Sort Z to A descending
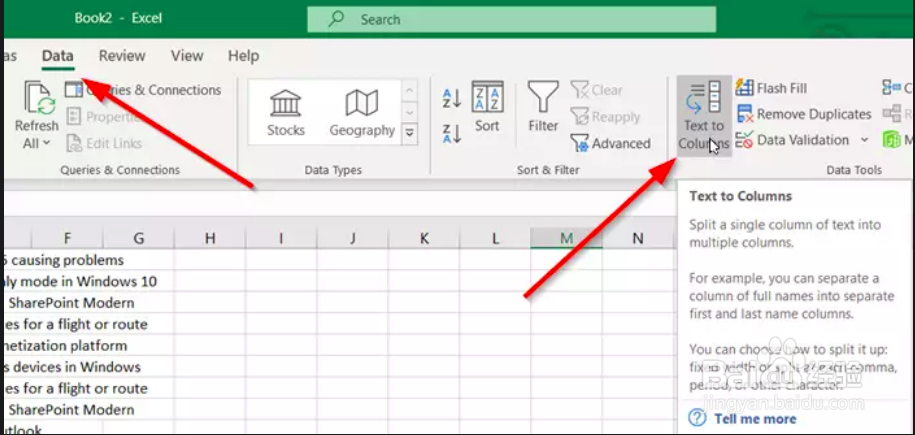The height and width of the screenshot is (435, 915). 452,133
